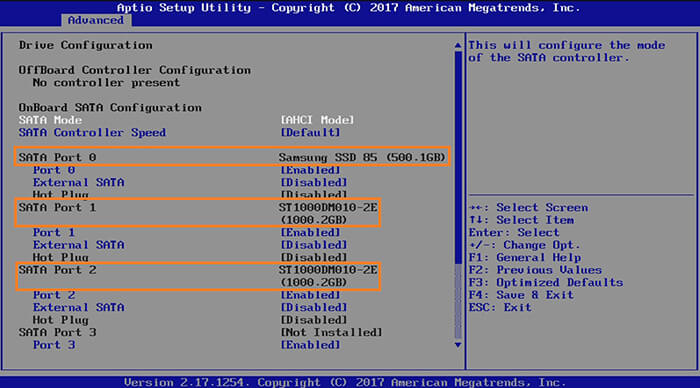
Task: Click the Aptio Setup Utility title
Action: click(x=348, y=8)
